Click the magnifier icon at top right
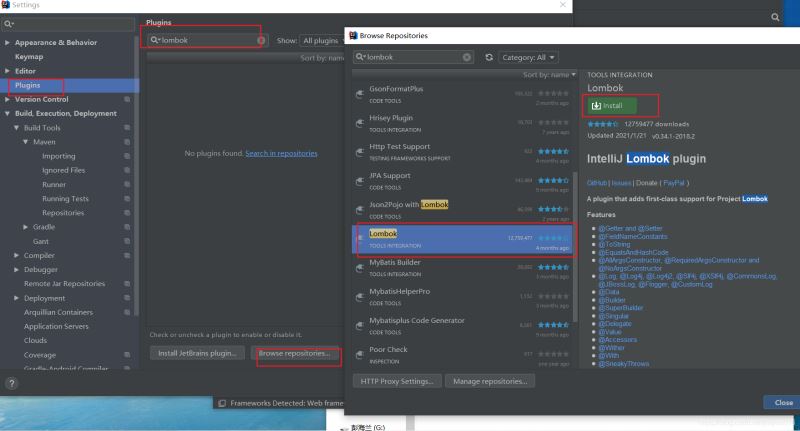 pos(775,17)
